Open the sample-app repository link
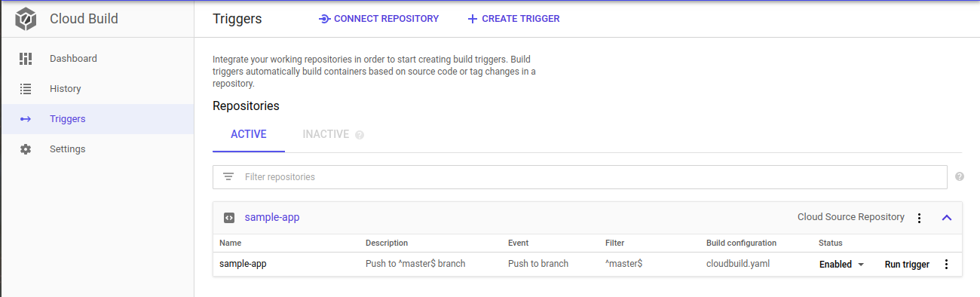Image resolution: width=980 pixels, height=297 pixels. 272,217
